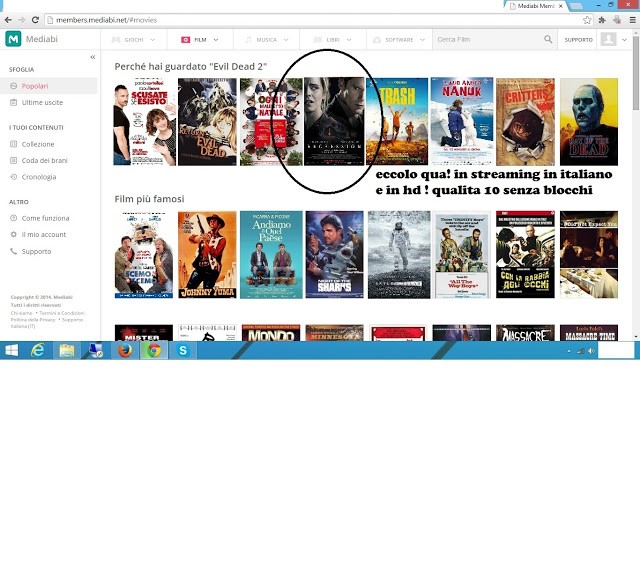Click the puzzle-piece extension icon
This screenshot has width=640, height=562.
[602, 20]
